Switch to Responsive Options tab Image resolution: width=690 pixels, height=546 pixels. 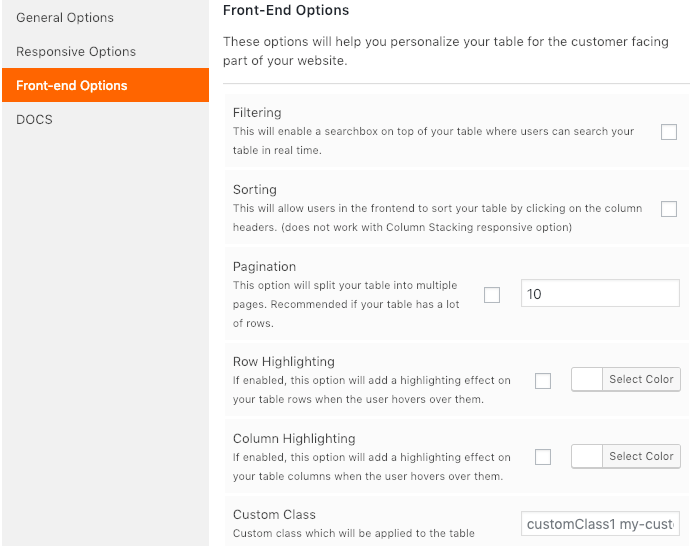pyautogui.click(x=76, y=52)
